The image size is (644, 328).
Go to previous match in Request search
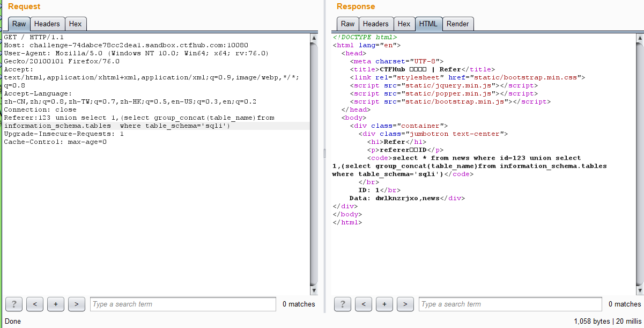35,304
